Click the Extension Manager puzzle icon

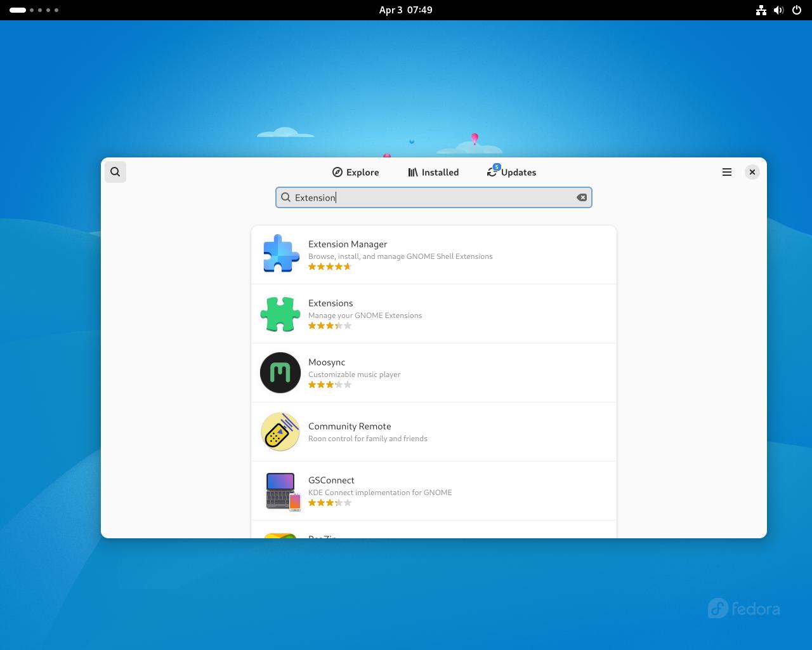point(280,254)
